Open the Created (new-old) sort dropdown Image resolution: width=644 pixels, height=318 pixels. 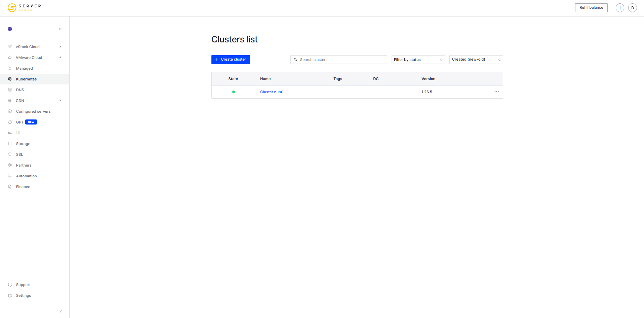476,60
